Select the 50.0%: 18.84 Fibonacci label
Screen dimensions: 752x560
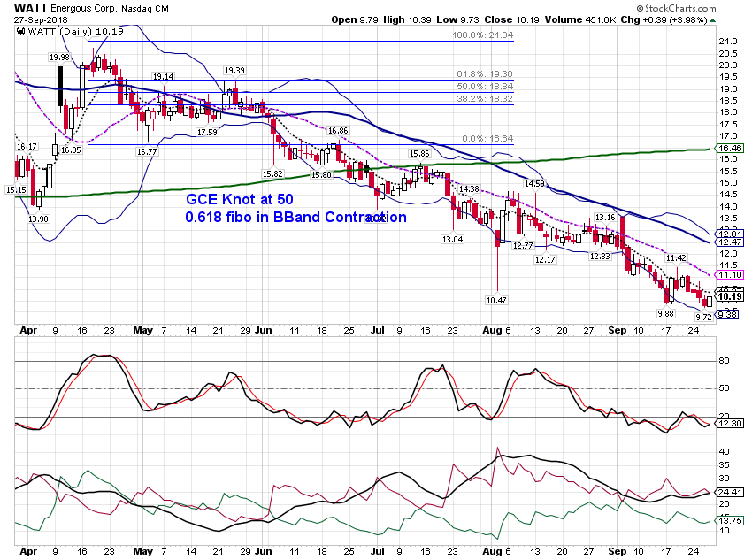pyautogui.click(x=485, y=87)
